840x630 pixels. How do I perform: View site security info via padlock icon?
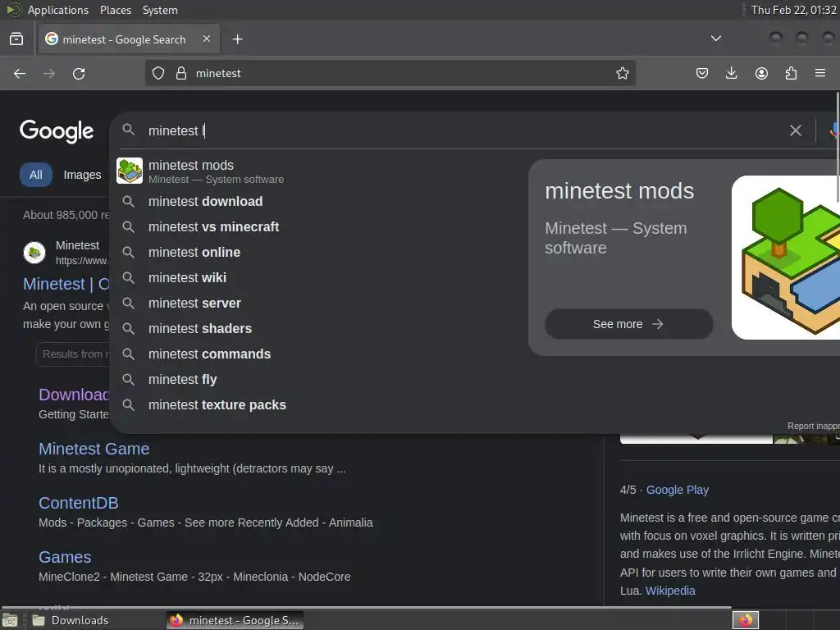click(181, 73)
